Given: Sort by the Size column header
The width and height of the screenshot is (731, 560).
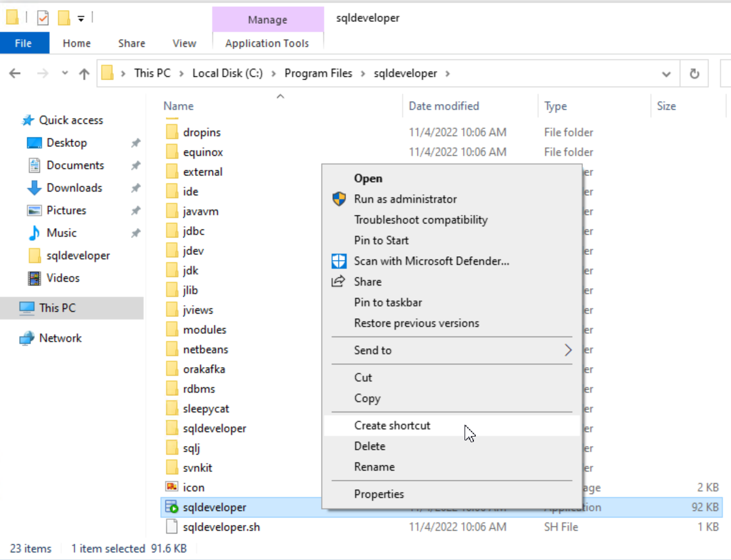Looking at the screenshot, I should click(x=666, y=106).
